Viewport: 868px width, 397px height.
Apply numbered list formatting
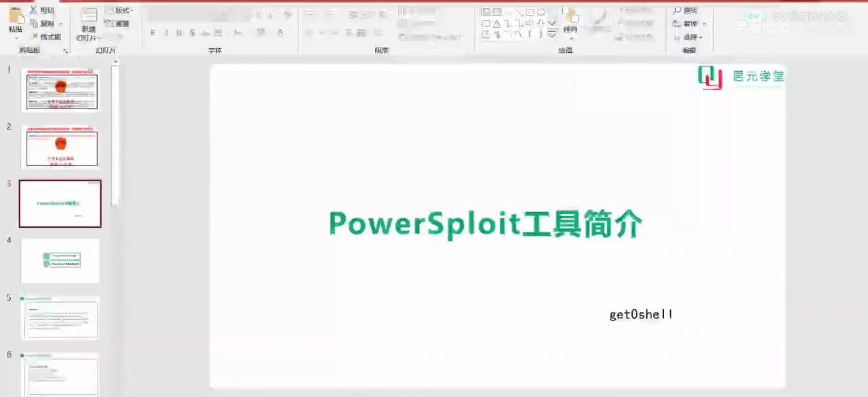(330, 13)
